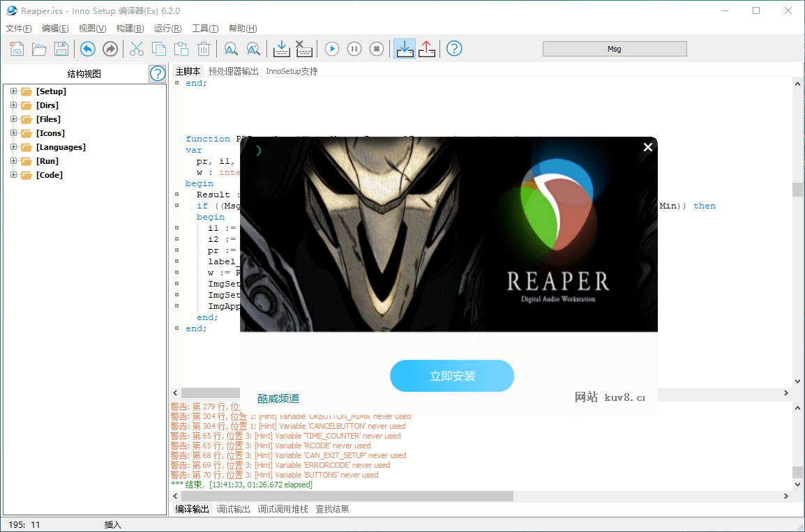Click output panel horizontal scrollbar thumb
This screenshot has height=532, width=805.
click(347, 496)
